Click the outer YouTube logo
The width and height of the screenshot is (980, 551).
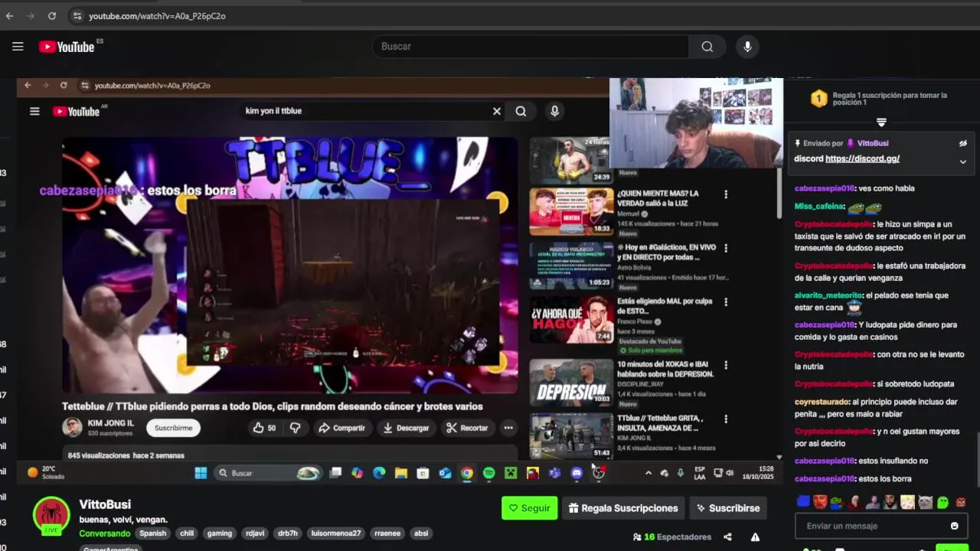tap(67, 47)
